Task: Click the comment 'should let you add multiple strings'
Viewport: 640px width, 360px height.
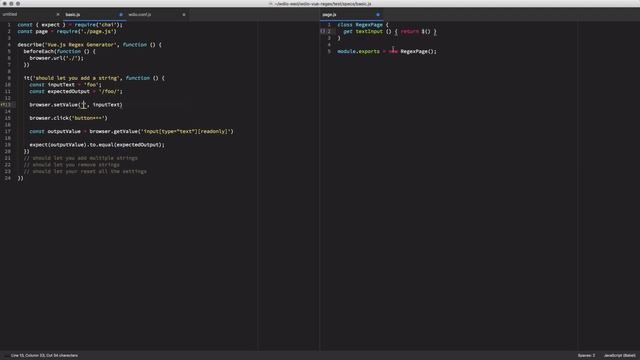Action: [x=81, y=158]
